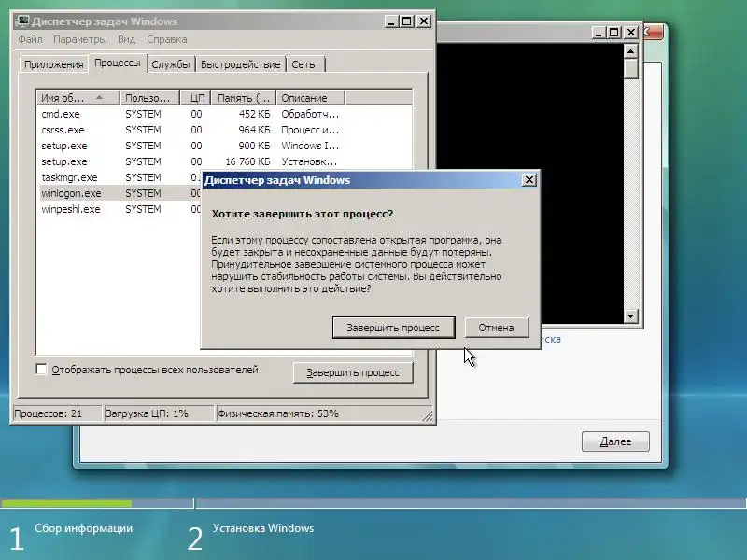
Task: Sort by Пользователь column header
Action: [x=149, y=98]
